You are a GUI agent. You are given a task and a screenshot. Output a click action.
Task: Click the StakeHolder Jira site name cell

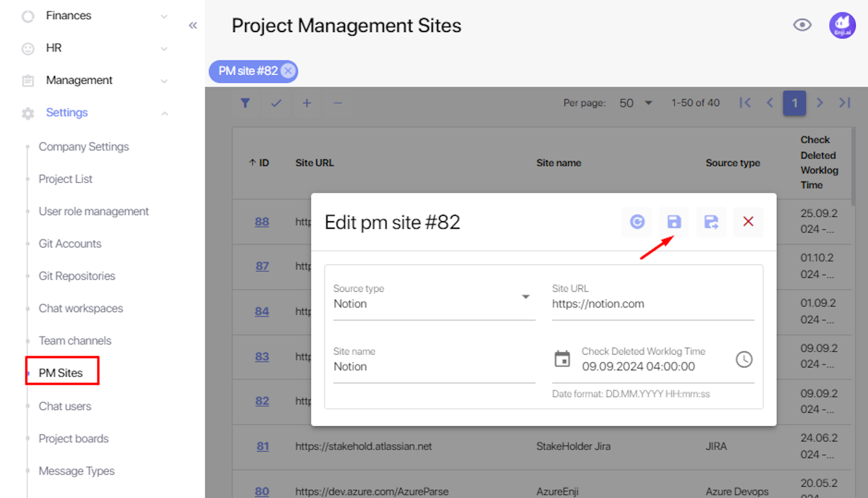click(573, 446)
